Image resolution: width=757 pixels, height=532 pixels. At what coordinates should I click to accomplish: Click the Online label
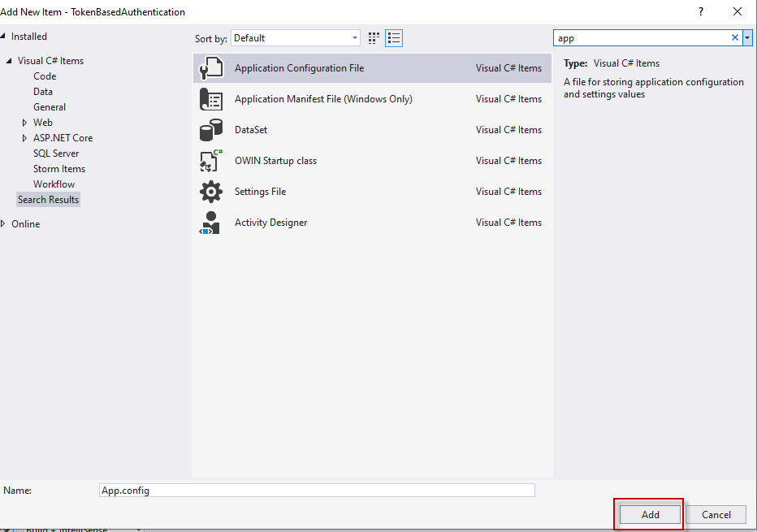26,224
